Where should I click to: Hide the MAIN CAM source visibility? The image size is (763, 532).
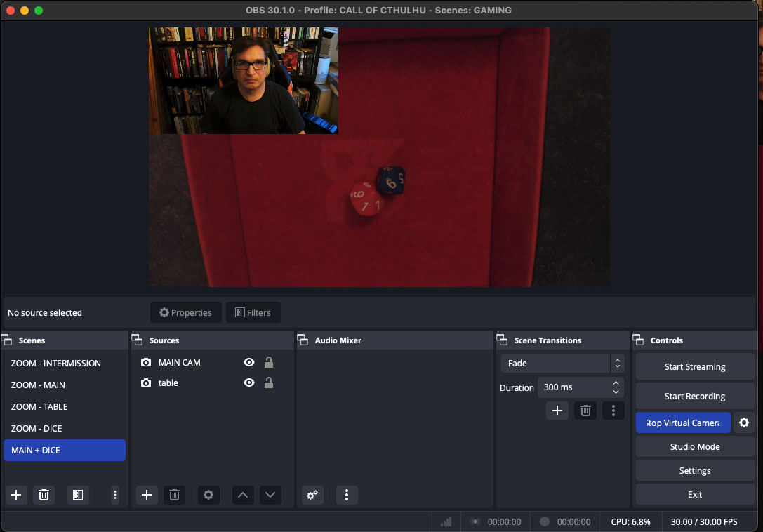click(248, 362)
